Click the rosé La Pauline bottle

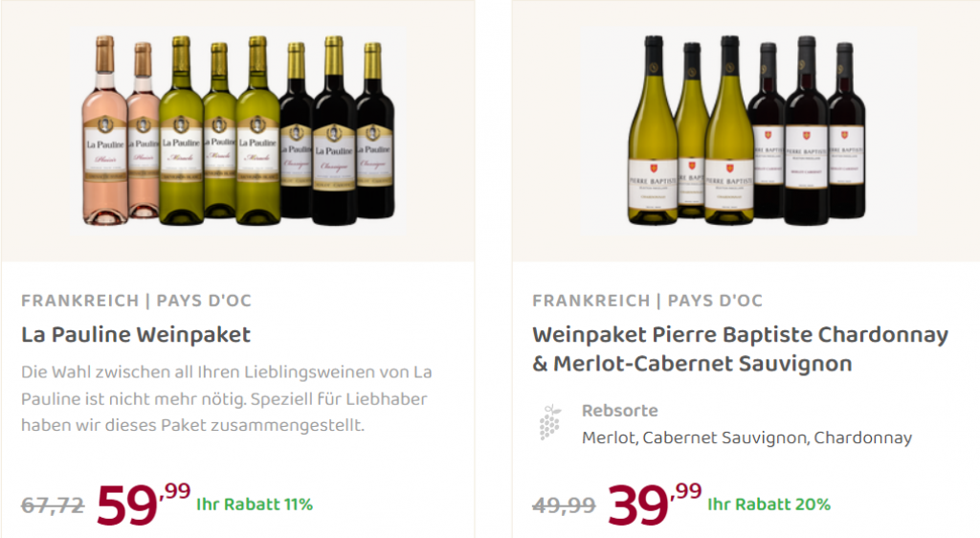(x=104, y=131)
